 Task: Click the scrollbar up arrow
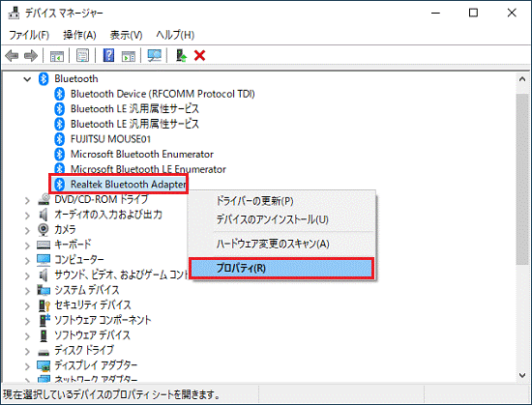pos(522,79)
